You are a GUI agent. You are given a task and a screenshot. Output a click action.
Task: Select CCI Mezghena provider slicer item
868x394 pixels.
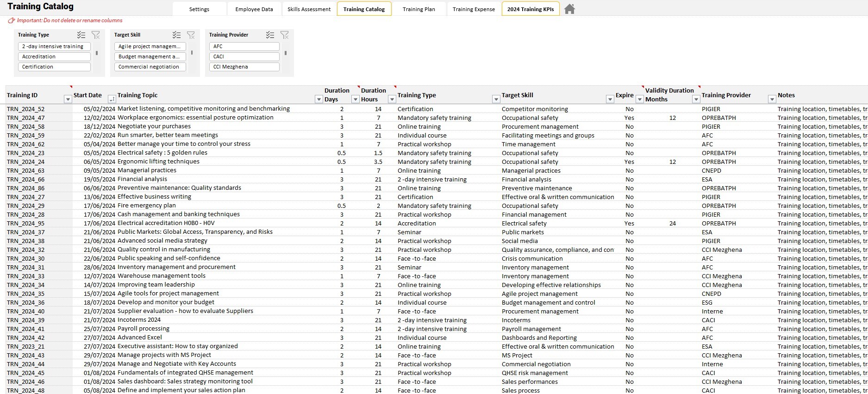[x=244, y=67]
